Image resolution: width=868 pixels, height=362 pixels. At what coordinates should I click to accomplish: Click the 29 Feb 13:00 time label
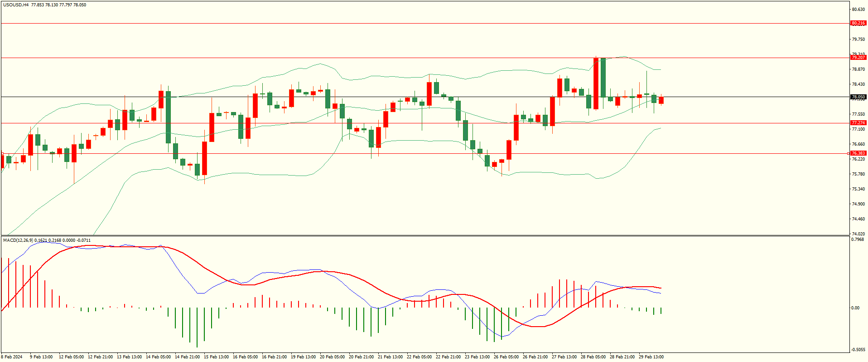click(x=651, y=357)
